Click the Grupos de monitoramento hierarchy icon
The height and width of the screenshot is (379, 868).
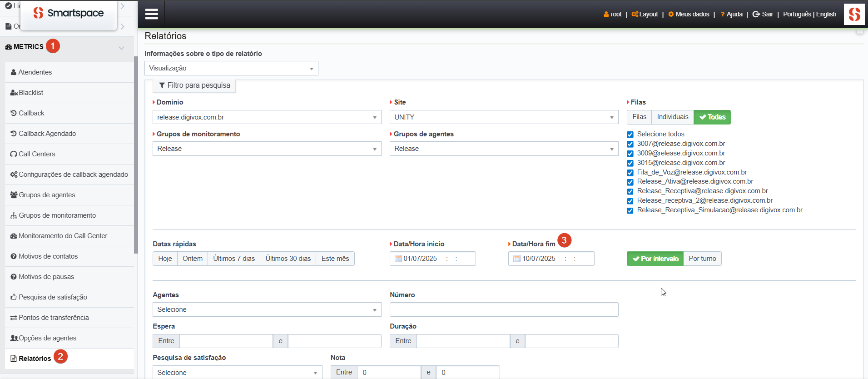point(14,215)
